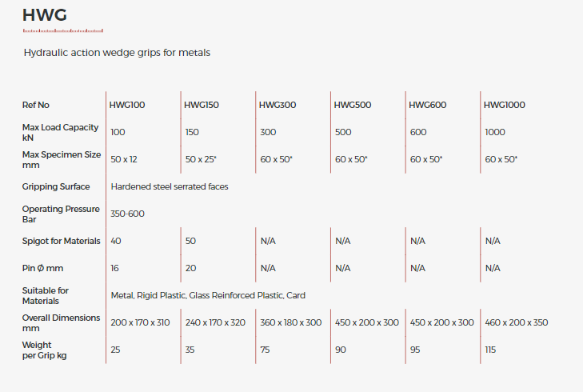This screenshot has height=392, width=583.
Task: Select the 50 x 12 specimen size cell
Action: (124, 159)
